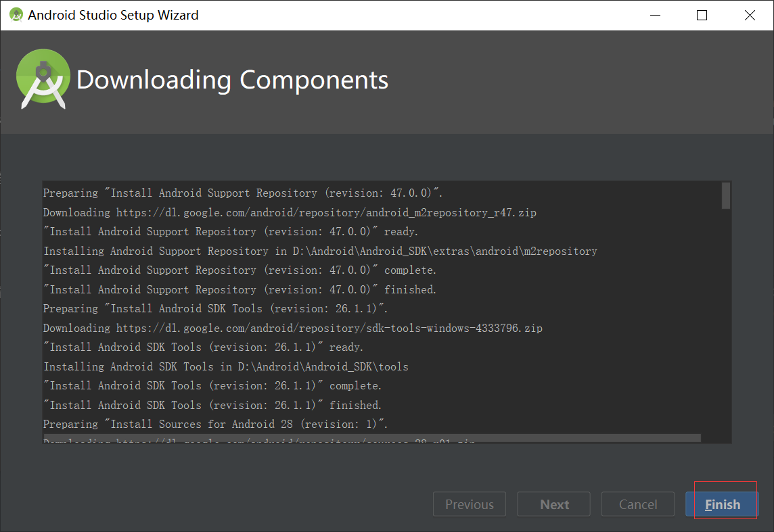This screenshot has width=774, height=532.
Task: Click 'Preparing Install Sources for Android 28' line
Action: 215,424
